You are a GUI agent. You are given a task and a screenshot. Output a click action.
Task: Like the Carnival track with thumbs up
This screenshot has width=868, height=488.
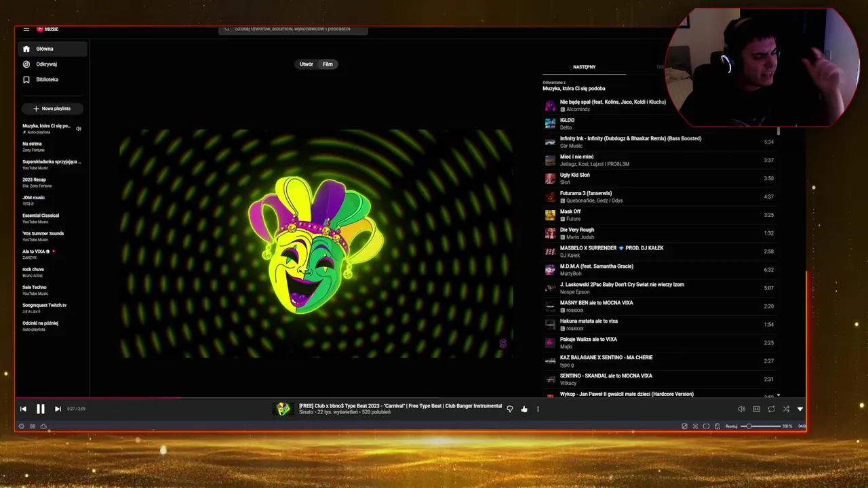pyautogui.click(x=524, y=409)
